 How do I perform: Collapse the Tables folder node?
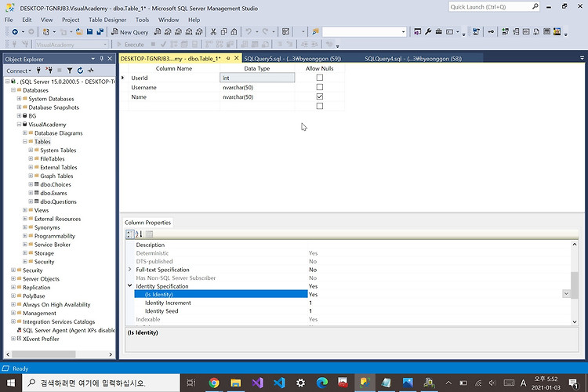(25, 141)
